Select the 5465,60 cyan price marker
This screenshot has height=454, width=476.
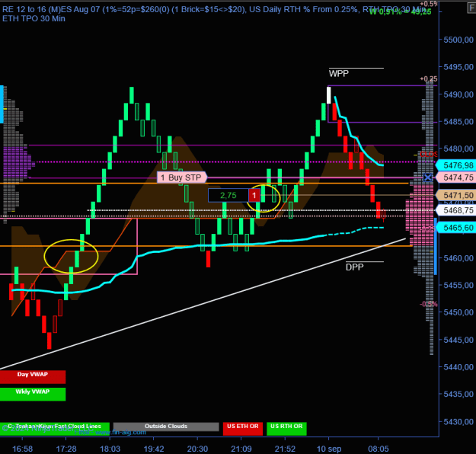tap(456, 228)
